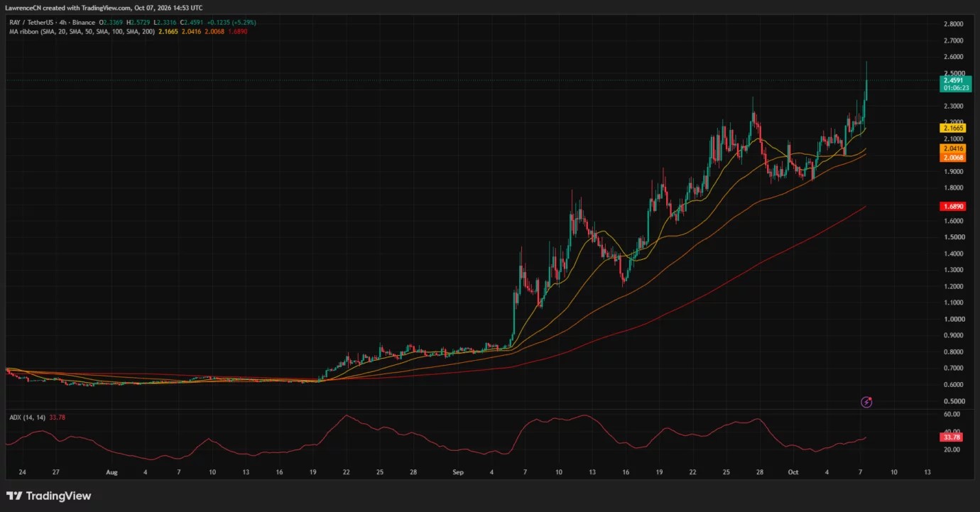Click the 1.0000 price scale tick
Viewport: 980px width, 512px height.
point(953,320)
